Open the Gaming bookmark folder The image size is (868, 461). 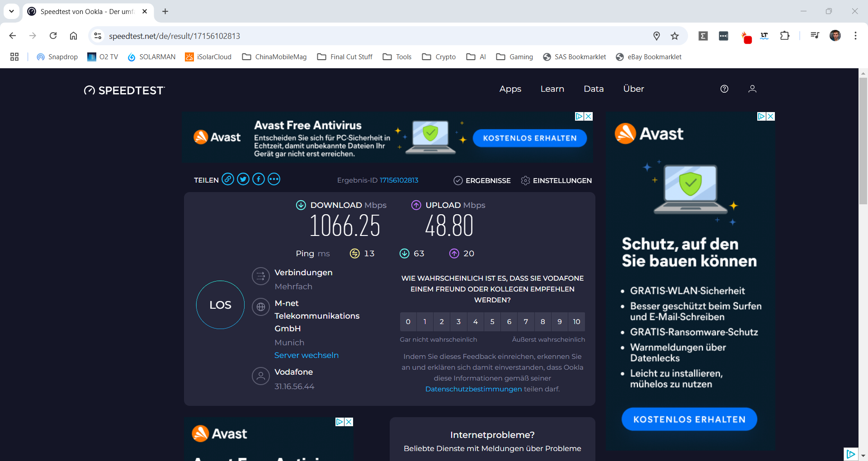coord(514,57)
